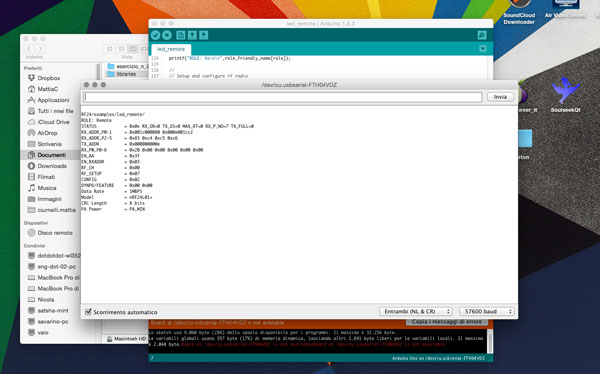Click the Arduino Upload arrow icon

[167, 35]
